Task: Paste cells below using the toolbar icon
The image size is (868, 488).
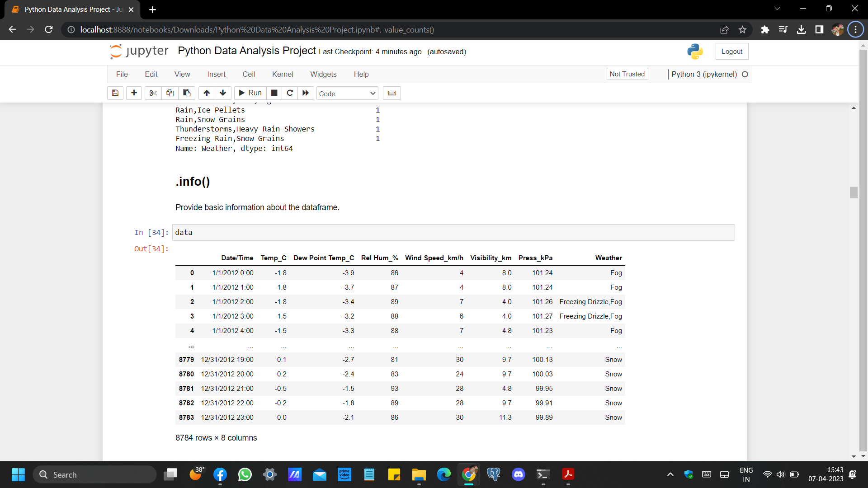Action: (187, 93)
